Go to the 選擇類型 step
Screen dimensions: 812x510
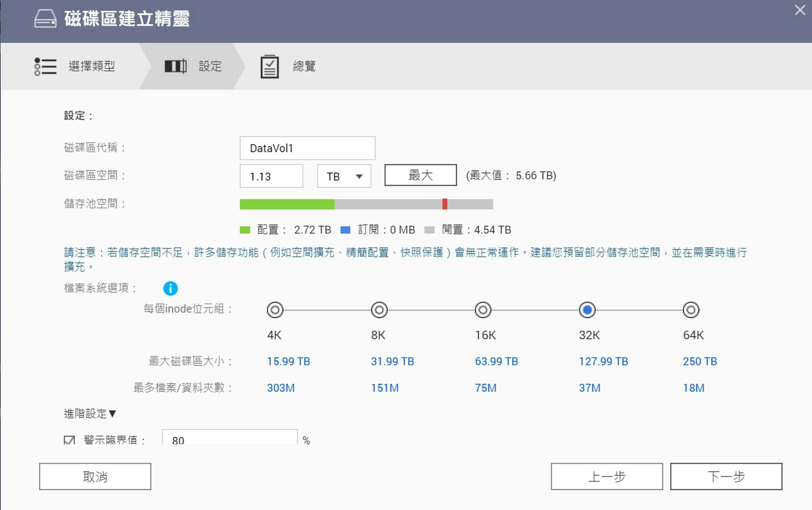[x=75, y=66]
